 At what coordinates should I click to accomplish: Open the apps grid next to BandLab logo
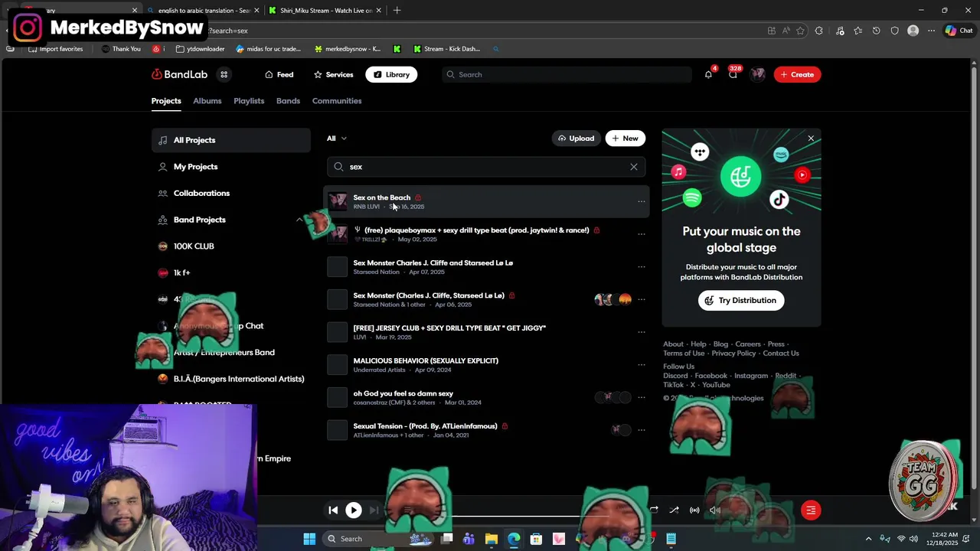(x=224, y=74)
